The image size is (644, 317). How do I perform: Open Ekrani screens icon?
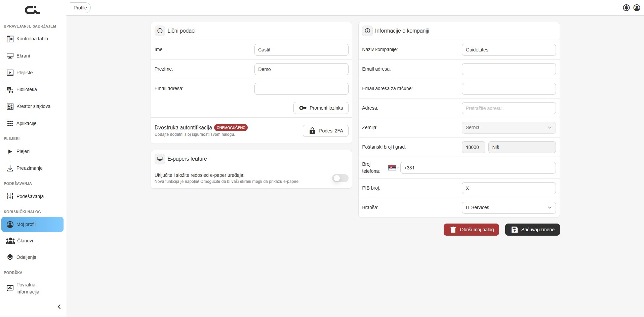(10, 56)
